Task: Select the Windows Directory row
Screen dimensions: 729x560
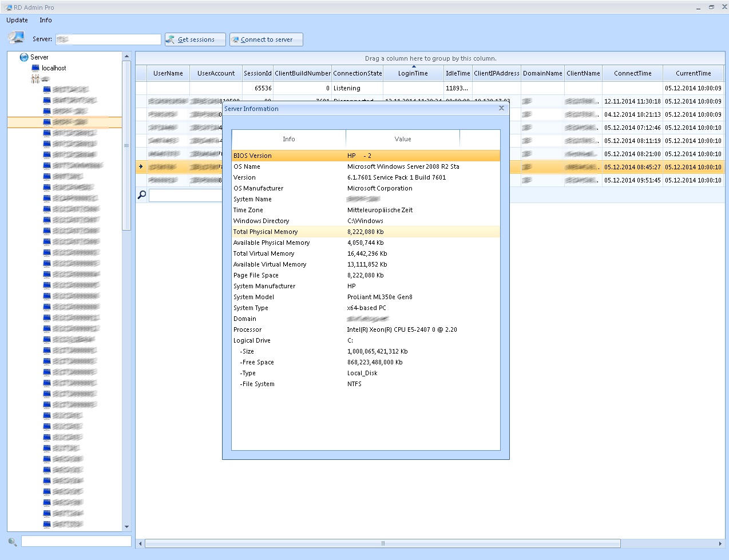Action: [x=366, y=221]
